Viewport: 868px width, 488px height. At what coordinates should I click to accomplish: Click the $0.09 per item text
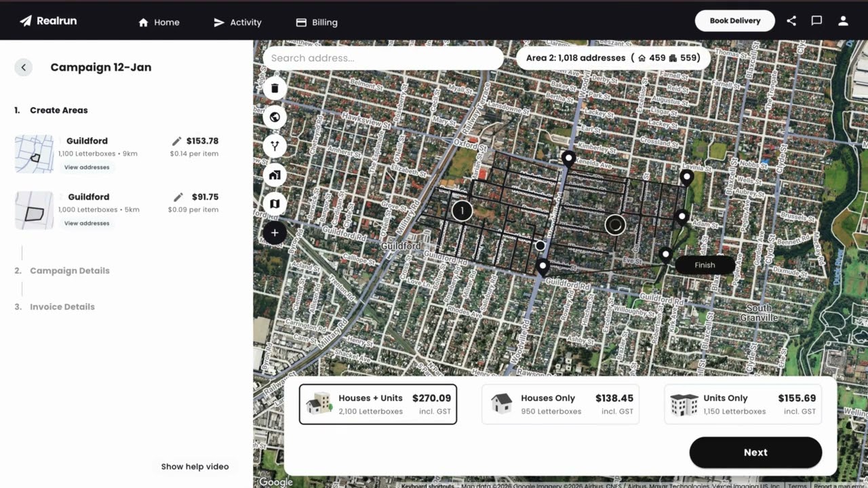click(x=193, y=209)
